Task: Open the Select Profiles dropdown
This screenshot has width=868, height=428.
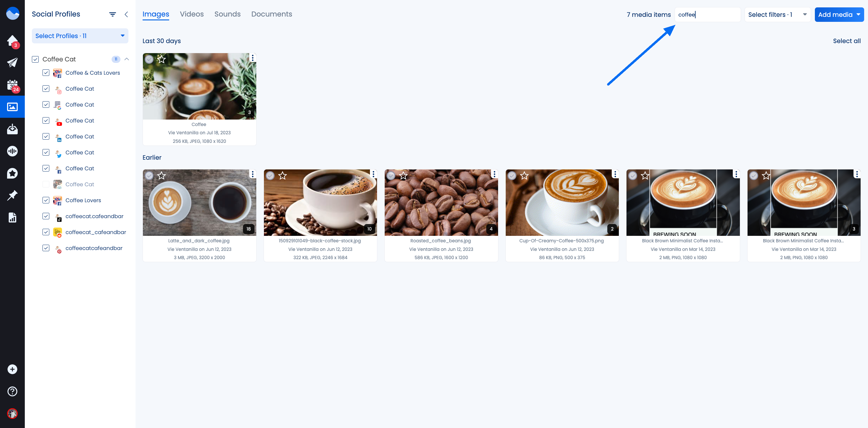Action: [80, 36]
